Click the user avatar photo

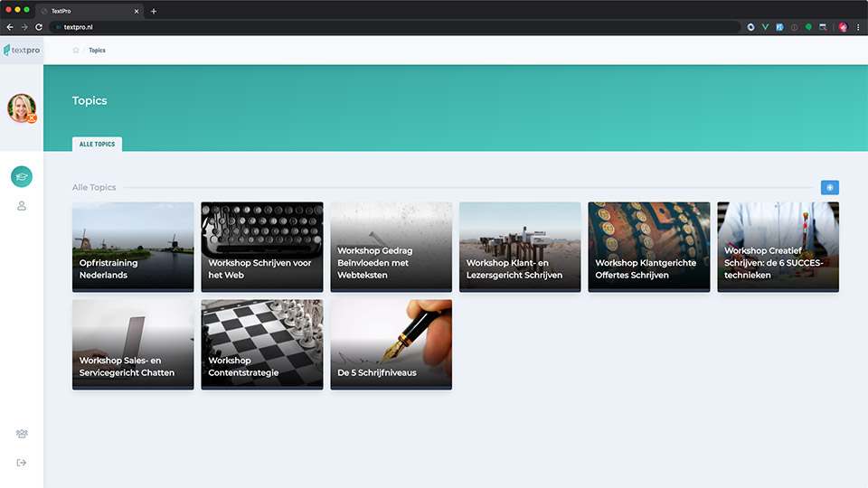[x=22, y=108]
